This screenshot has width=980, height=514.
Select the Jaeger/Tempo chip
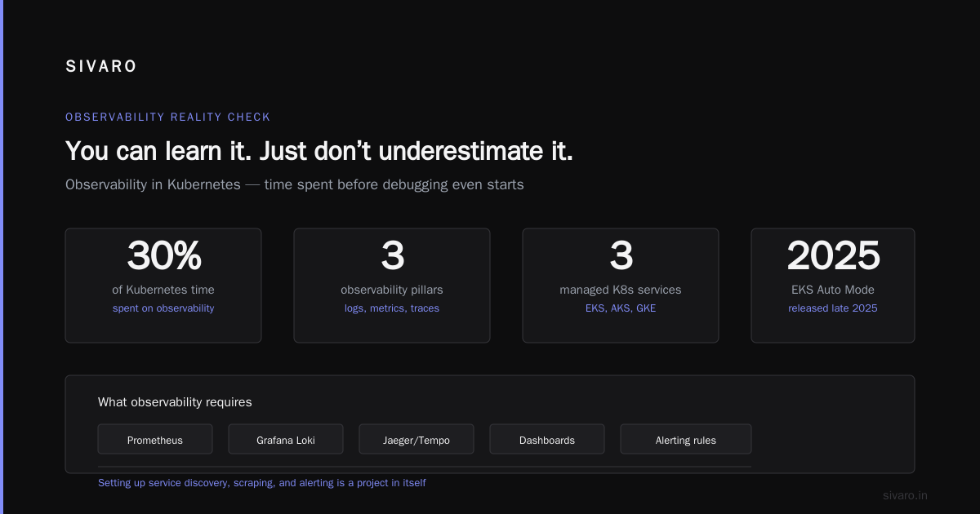click(416, 439)
